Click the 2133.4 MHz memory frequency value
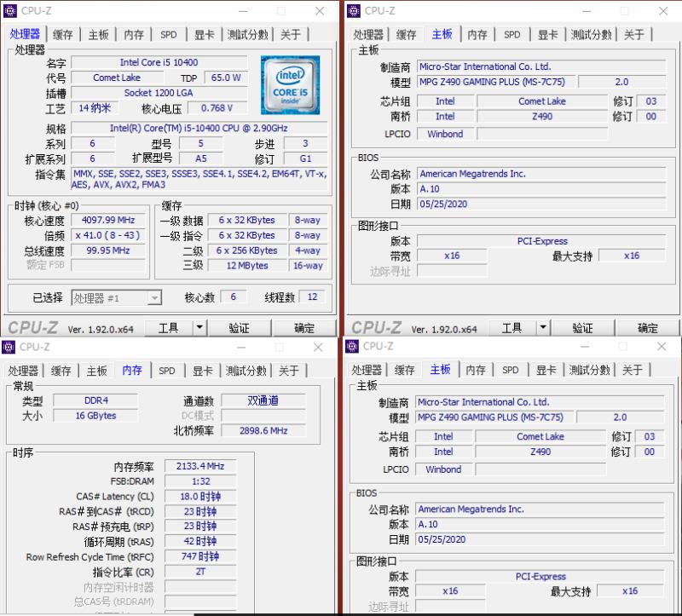 (x=200, y=466)
